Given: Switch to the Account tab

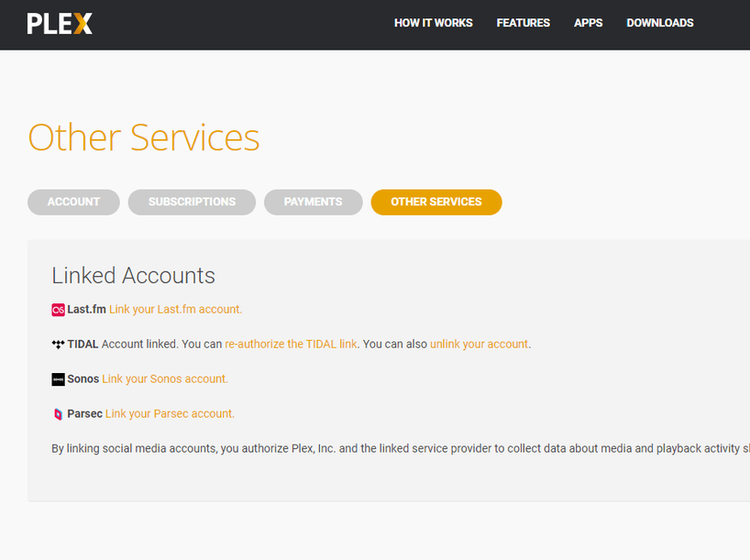Looking at the screenshot, I should [x=73, y=202].
